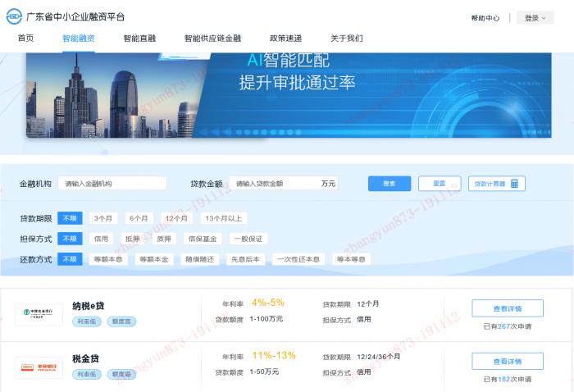Click the Agricultural Bank logo thumbnail
Screen dimensions: 574x392
pos(39,314)
